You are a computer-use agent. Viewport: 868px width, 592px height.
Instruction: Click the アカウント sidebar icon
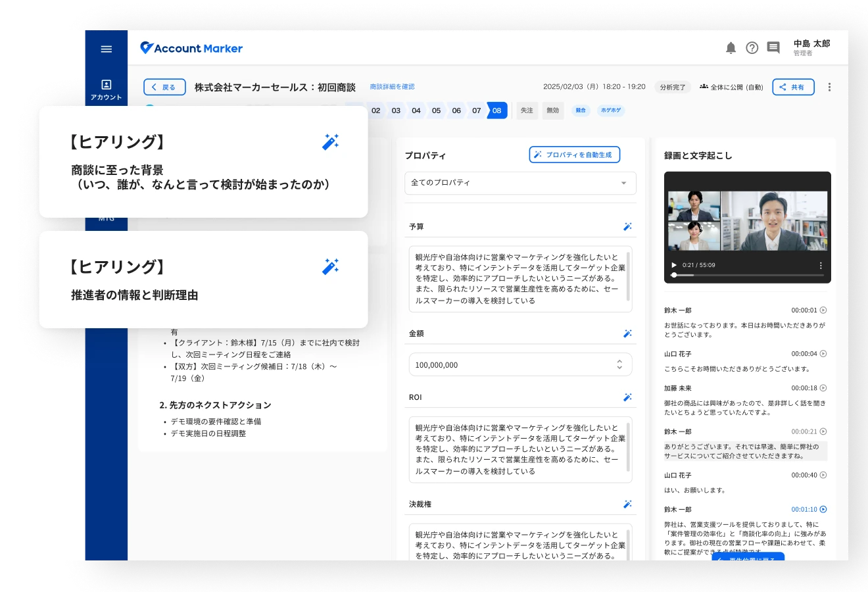pyautogui.click(x=106, y=89)
